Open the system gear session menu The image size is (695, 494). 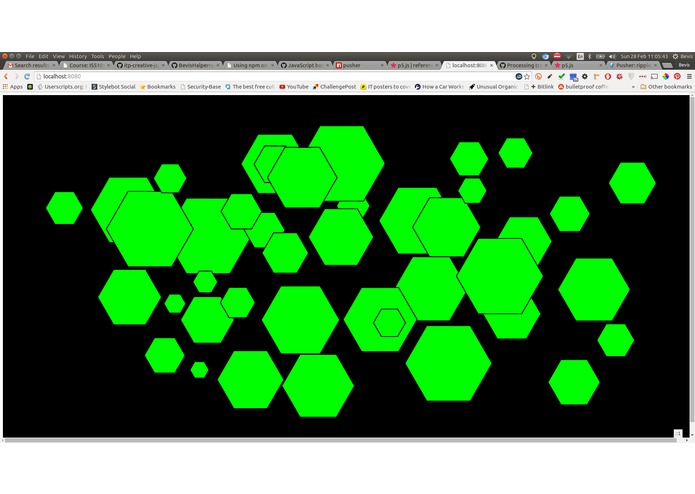pos(675,56)
